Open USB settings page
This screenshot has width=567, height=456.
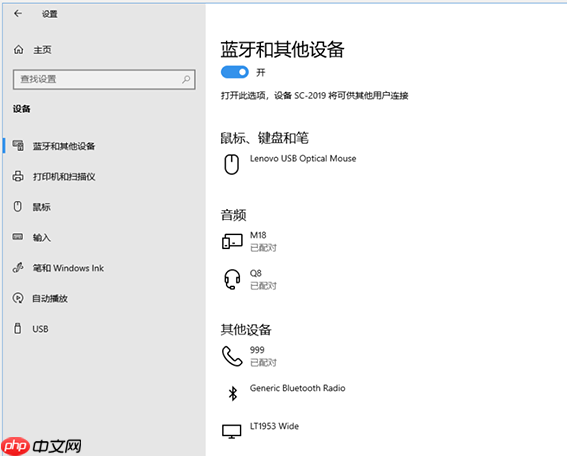[40, 329]
